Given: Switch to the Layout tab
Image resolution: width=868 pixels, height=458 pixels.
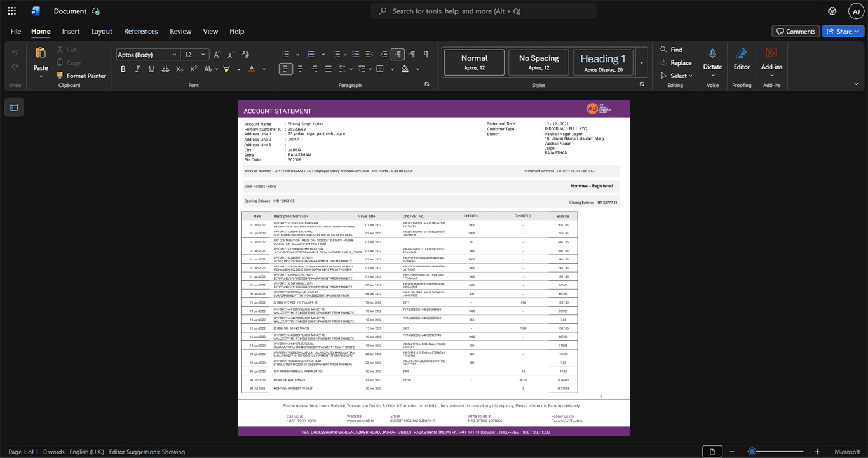Looking at the screenshot, I should click(102, 31).
